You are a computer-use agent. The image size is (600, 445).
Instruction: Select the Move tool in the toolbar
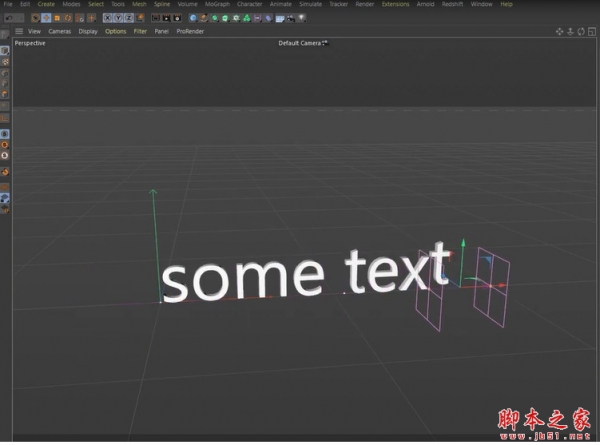tap(47, 18)
